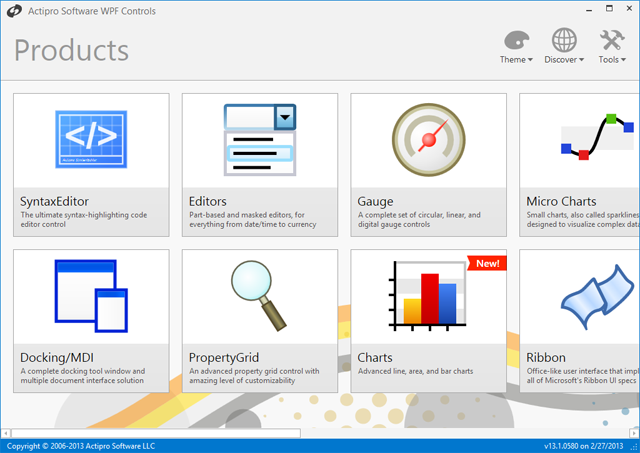
Task: Click the PropertyGrid magnifying glass icon
Action: (259, 295)
